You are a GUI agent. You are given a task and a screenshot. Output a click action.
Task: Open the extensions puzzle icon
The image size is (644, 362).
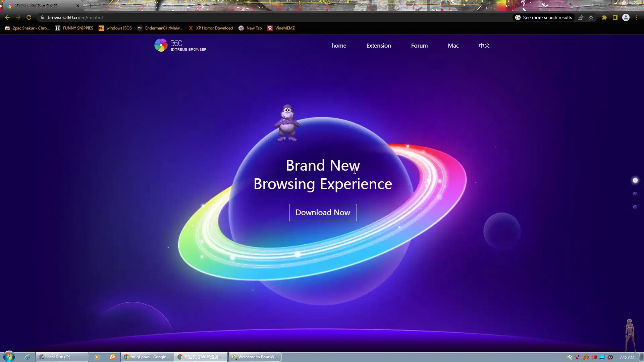tap(604, 17)
